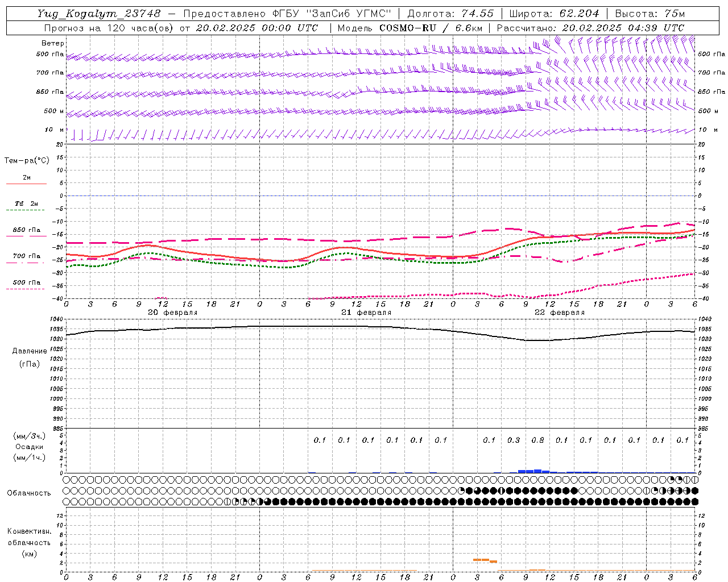Image resolution: width=728 pixels, height=582 pixels.
Task: Select the "Тем-ра(°C)" temperature panel label
Action: 27,160
